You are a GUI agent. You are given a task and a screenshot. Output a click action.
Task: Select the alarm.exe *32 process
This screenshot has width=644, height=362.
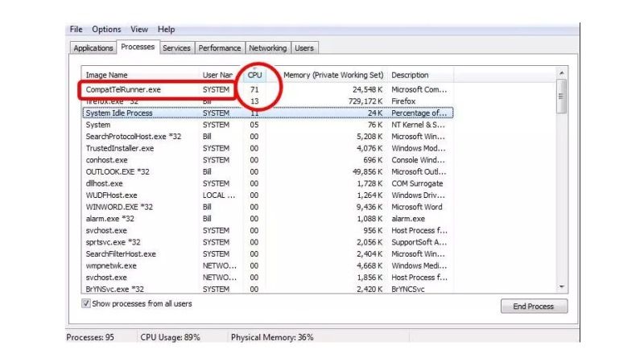(268, 219)
